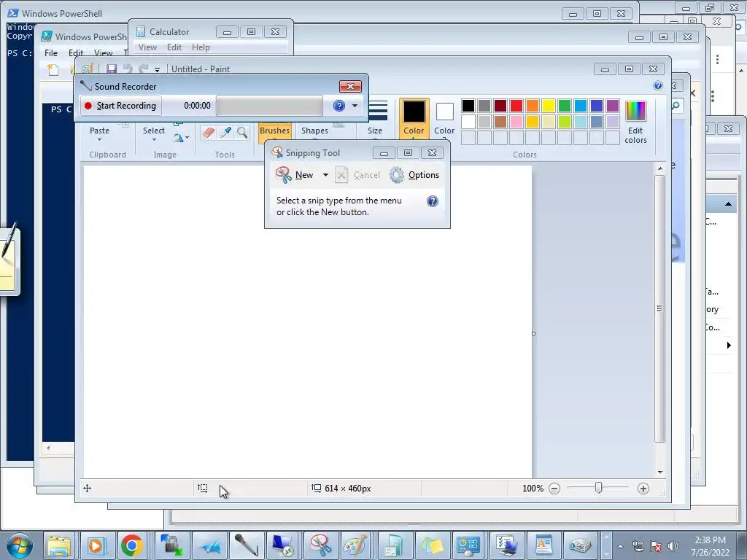Pick the yellow color swatch in Paint
Screen dimensions: 747x560
549,106
